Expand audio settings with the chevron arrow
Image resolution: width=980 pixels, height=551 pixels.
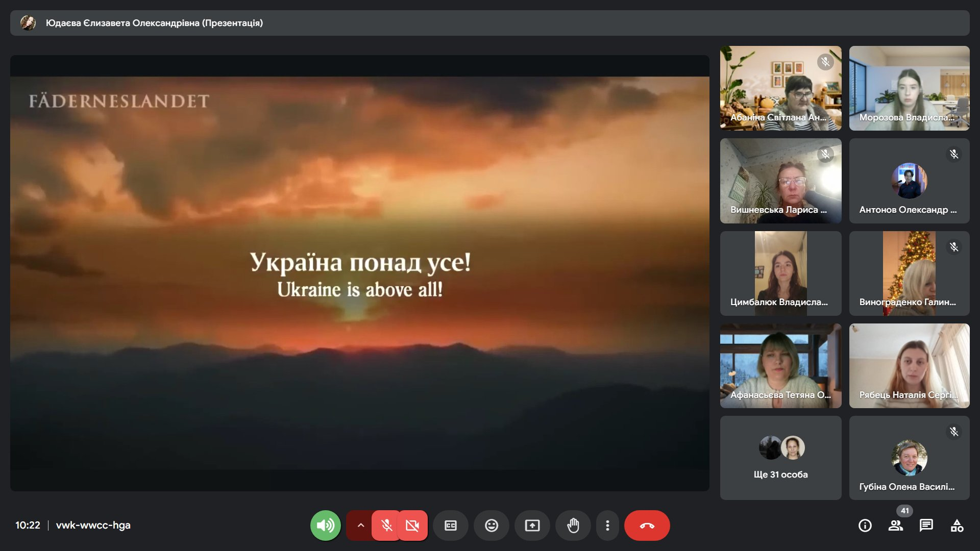[360, 525]
